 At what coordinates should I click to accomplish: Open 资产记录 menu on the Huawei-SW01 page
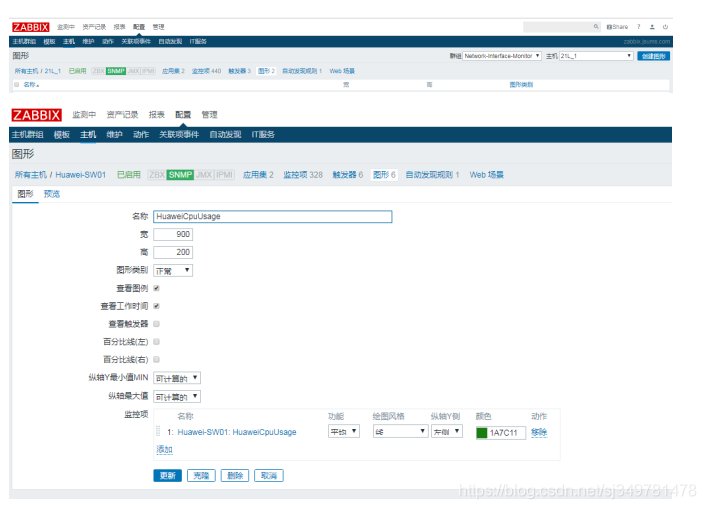[122, 115]
